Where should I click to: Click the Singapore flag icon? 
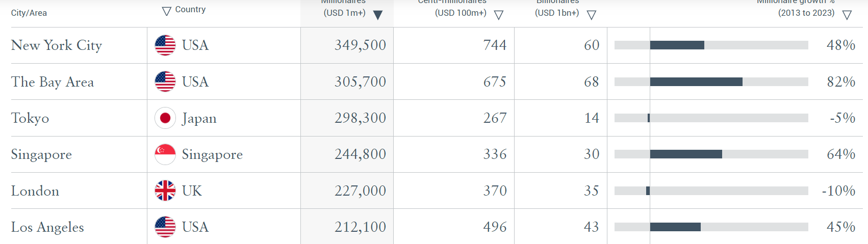[x=165, y=154]
